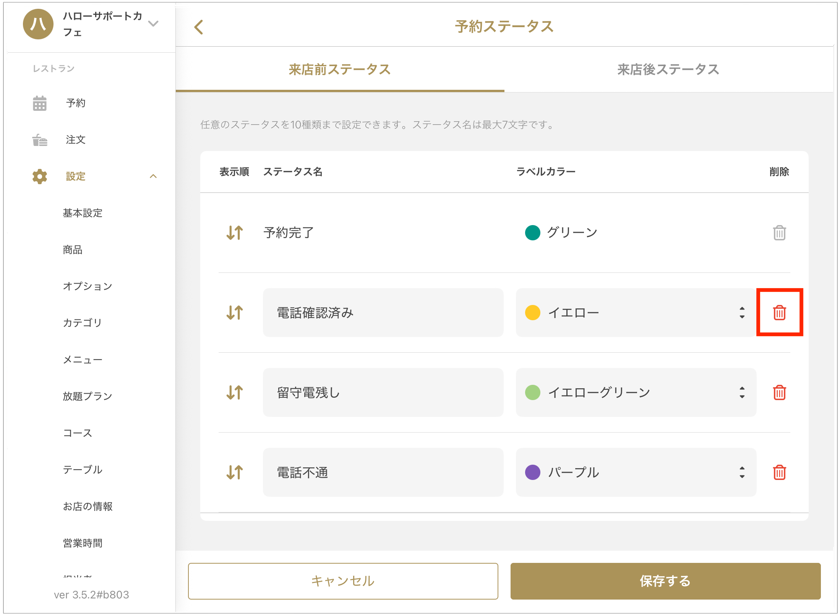Viewport: 840px width, 616px height.
Task: Click the back arrow beside 予約ステータス
Action: (199, 27)
